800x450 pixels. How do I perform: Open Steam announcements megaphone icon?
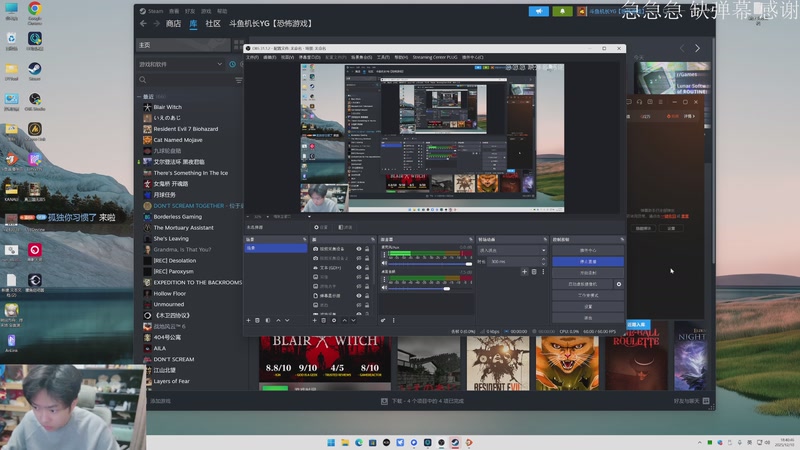(x=538, y=12)
